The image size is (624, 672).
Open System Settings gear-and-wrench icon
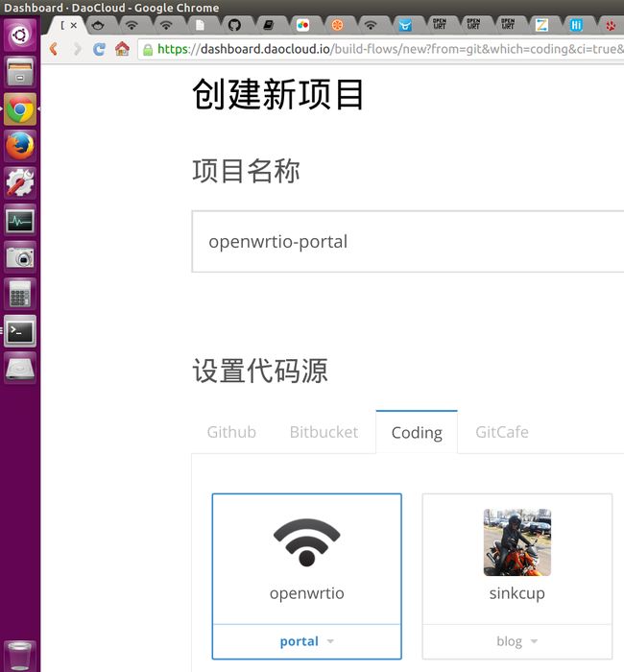[x=20, y=183]
